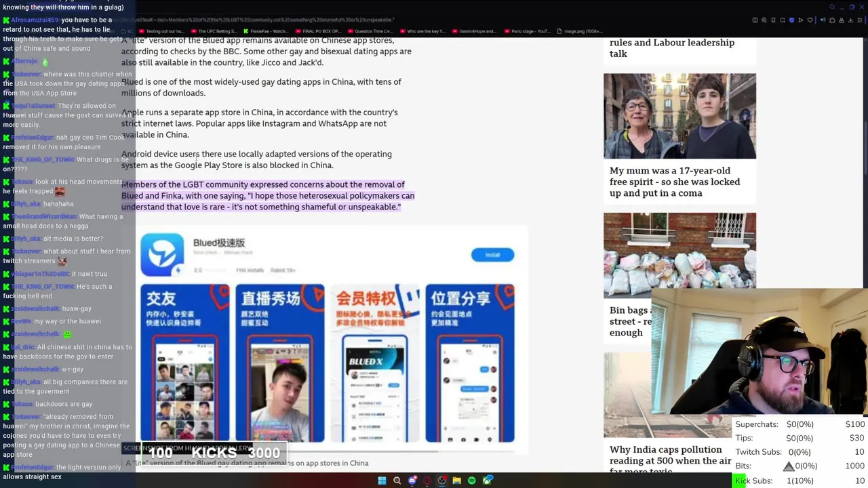This screenshot has width=868, height=488.
Task: Click the streamer webcam overlay
Action: (x=759, y=351)
